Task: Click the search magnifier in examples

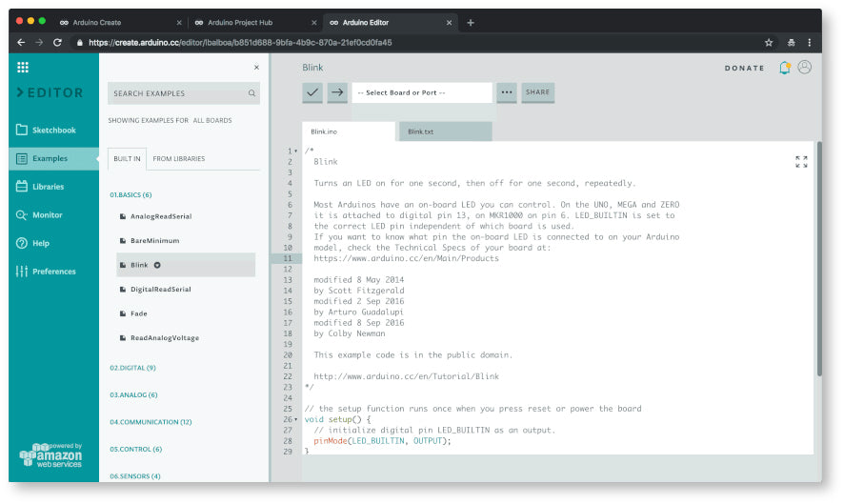Action: tap(251, 93)
